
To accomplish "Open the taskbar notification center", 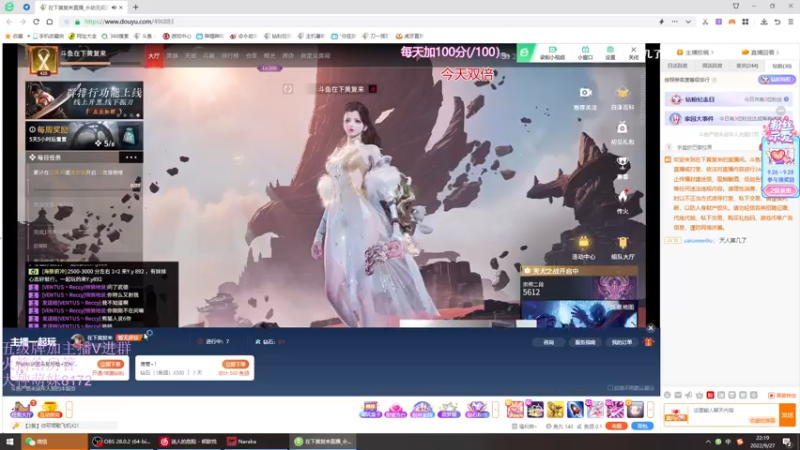I will point(788,442).
